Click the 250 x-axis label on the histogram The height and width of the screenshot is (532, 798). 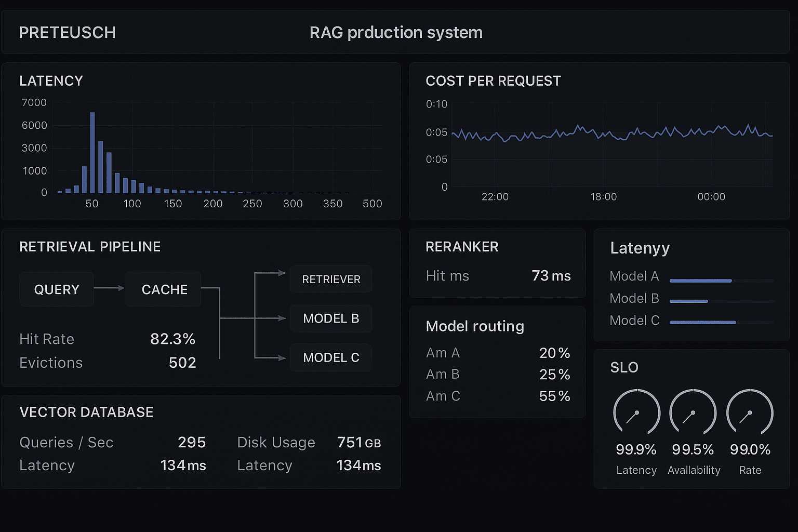pyautogui.click(x=252, y=204)
